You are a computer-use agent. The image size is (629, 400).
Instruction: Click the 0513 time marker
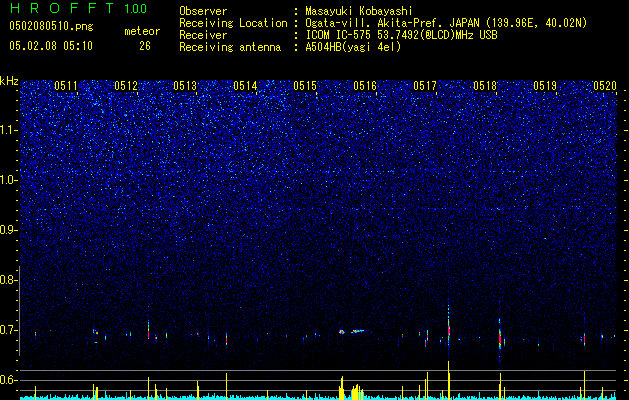185,86
